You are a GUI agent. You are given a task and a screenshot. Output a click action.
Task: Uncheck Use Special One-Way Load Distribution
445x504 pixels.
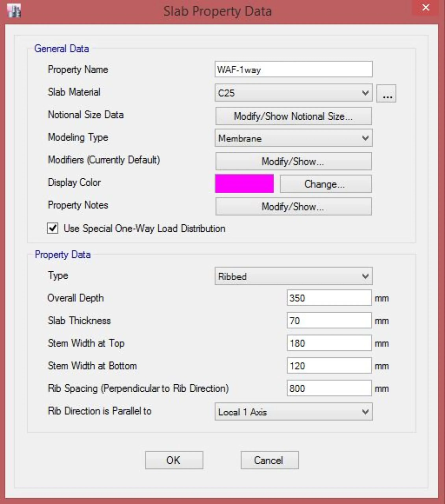point(53,228)
